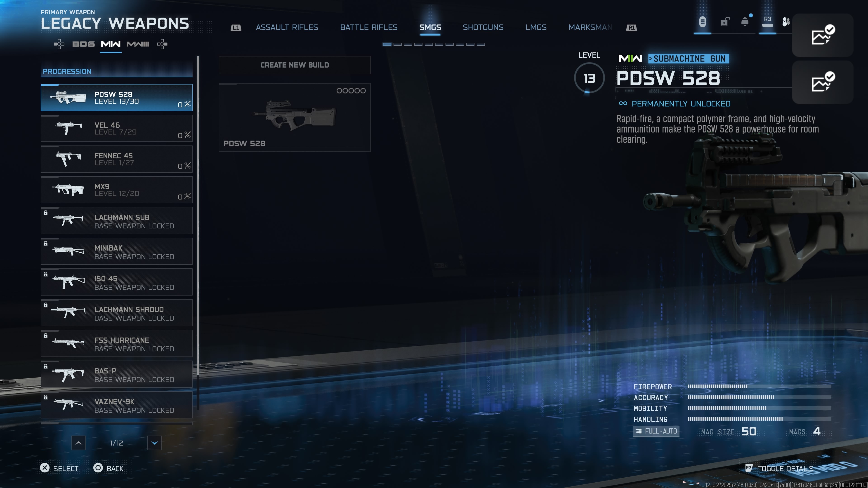The height and width of the screenshot is (488, 868).
Task: Click the L1 bumper icon
Action: pyautogui.click(x=236, y=28)
